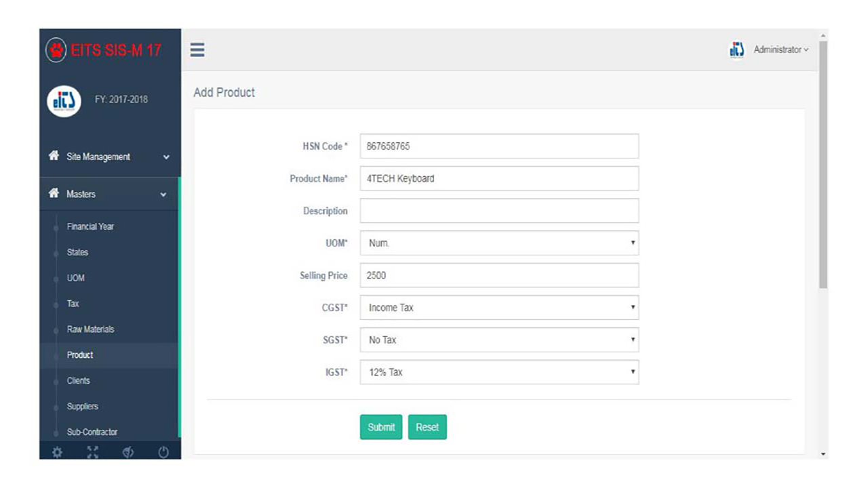This screenshot has height=488, width=868.
Task: Click into the empty Description field
Action: click(x=499, y=211)
